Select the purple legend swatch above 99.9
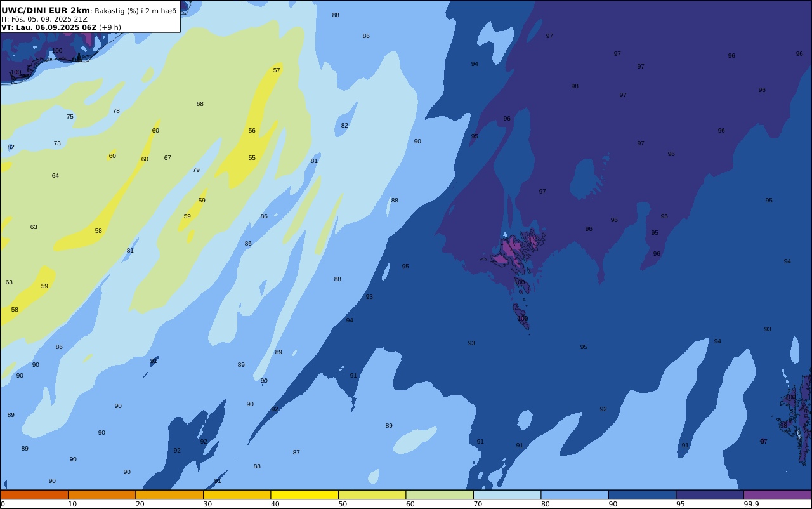The image size is (812, 509). [777, 494]
